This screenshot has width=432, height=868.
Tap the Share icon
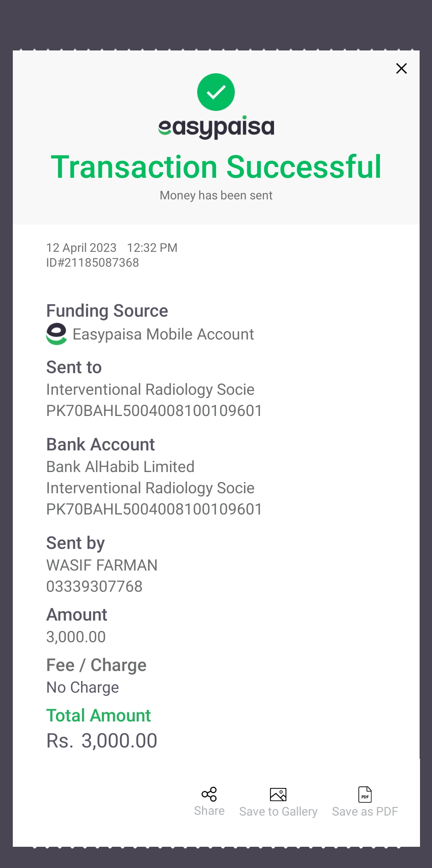(209, 794)
